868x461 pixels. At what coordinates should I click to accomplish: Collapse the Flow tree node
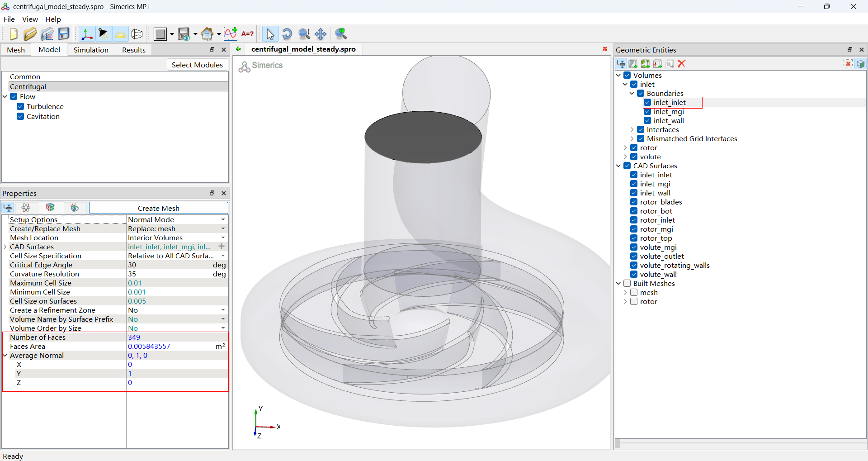pos(5,97)
